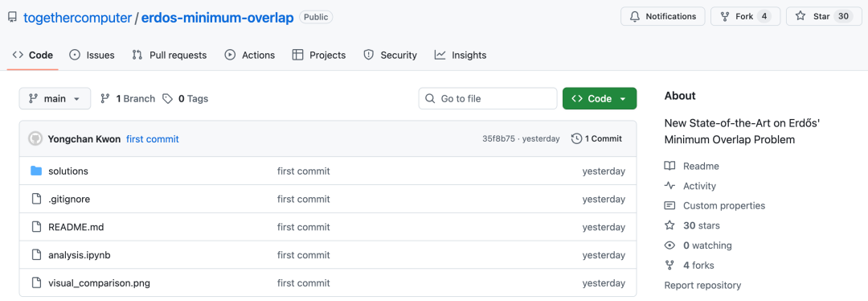868x301 pixels.
Task: Click Yongchan Kwon's avatar
Action: [x=35, y=138]
